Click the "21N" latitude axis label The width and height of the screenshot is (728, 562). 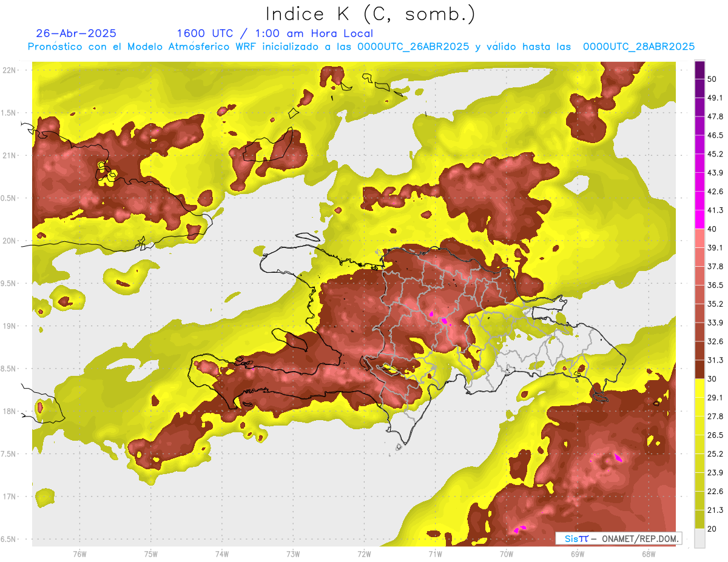(10, 155)
